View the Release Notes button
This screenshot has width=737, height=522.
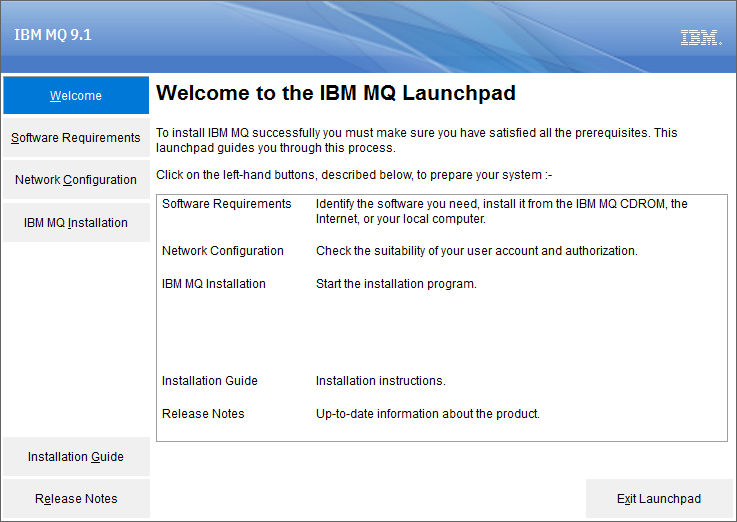(x=76, y=499)
